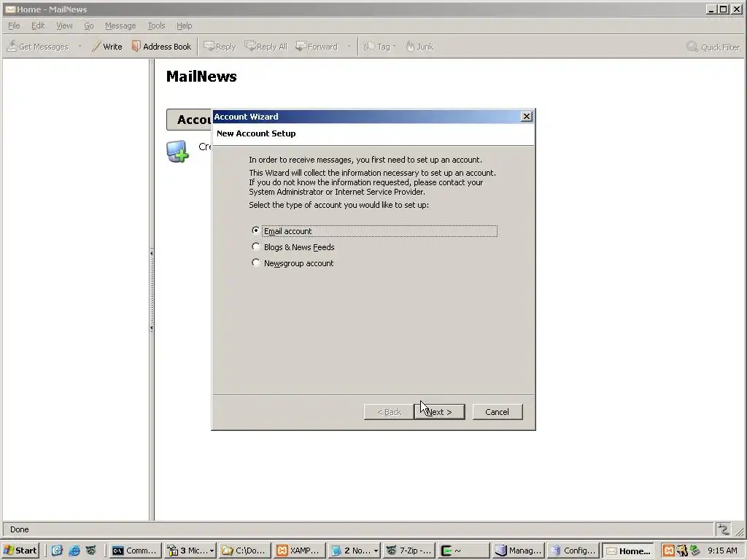
Task: Open the Get Messages dropdown arrow
Action: (80, 46)
